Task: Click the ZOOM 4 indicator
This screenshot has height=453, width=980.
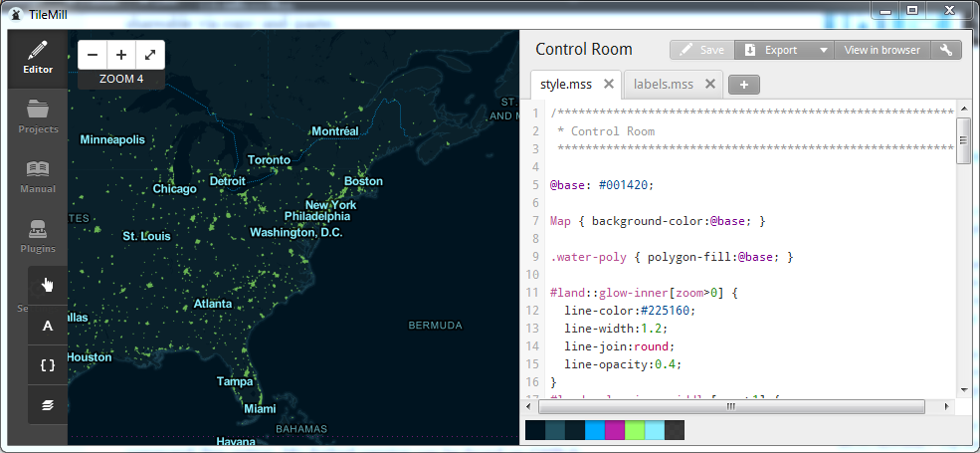Action: point(121,80)
